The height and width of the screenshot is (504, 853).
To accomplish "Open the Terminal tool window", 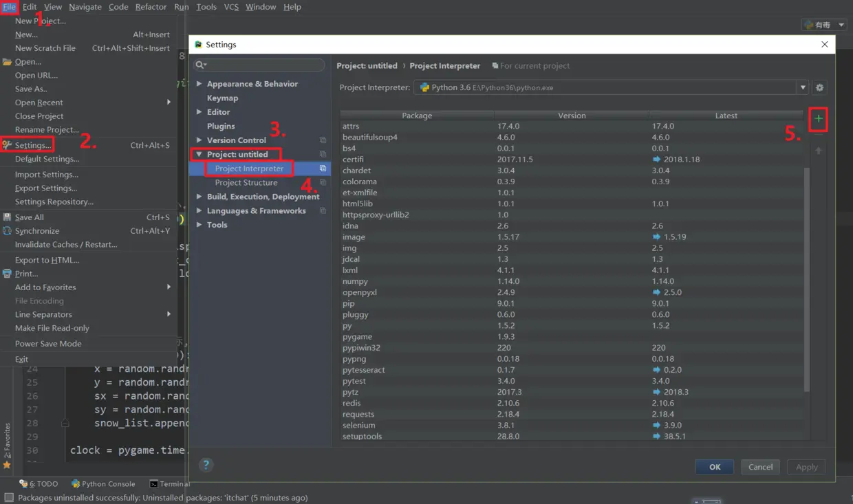I will (169, 484).
